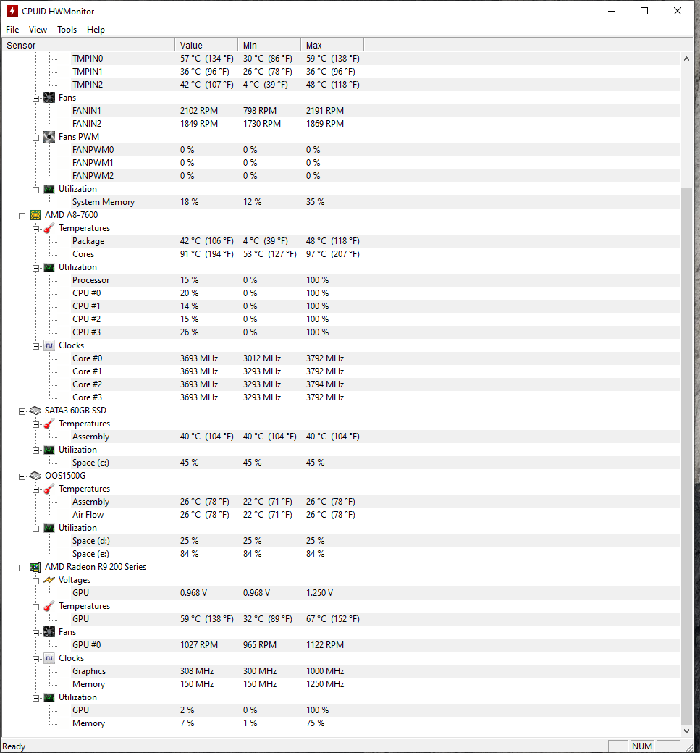
Task: Open the File menu
Action: click(x=12, y=29)
